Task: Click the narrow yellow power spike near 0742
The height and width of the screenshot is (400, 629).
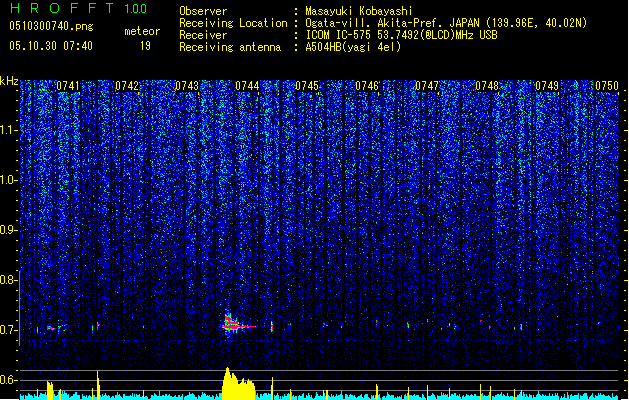Action: tap(98, 385)
